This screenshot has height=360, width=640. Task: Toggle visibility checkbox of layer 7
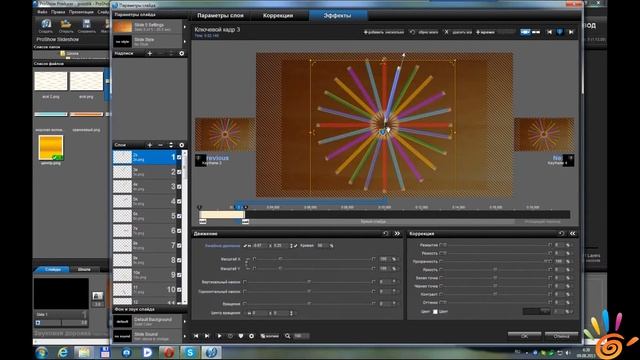[x=179, y=245]
